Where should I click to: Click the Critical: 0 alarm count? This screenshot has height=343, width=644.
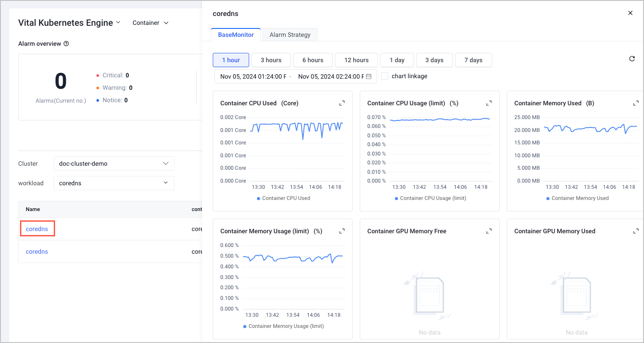[113, 76]
